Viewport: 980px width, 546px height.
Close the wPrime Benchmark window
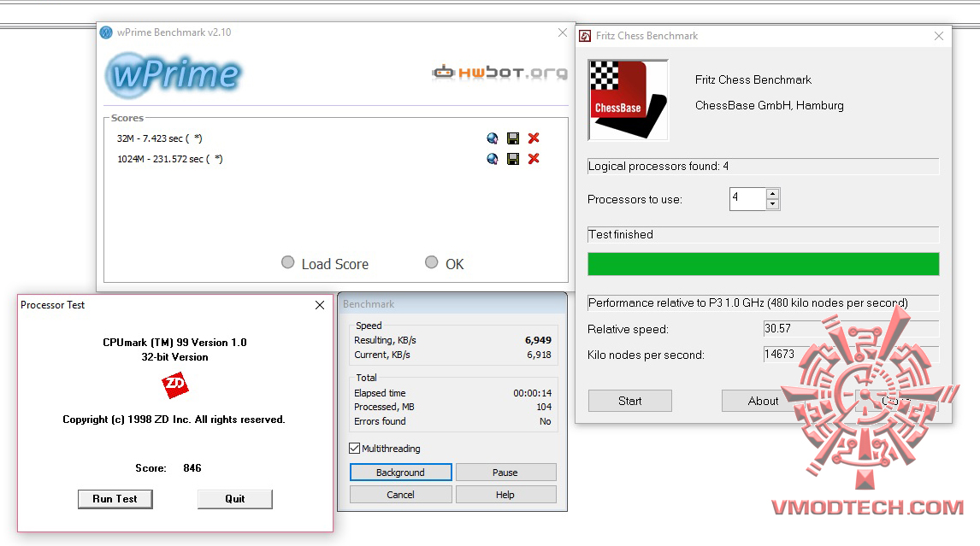coord(563,32)
